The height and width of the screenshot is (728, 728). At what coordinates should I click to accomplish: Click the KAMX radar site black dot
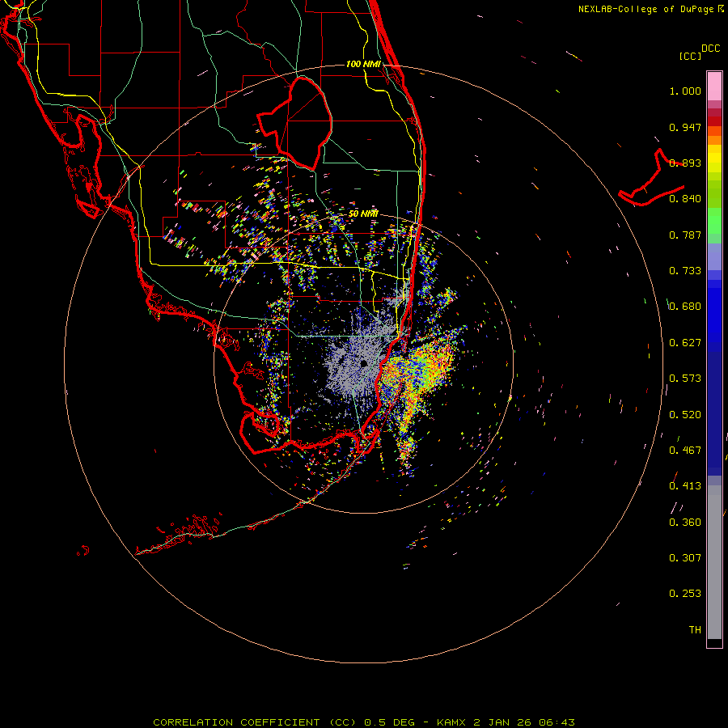coord(365,363)
